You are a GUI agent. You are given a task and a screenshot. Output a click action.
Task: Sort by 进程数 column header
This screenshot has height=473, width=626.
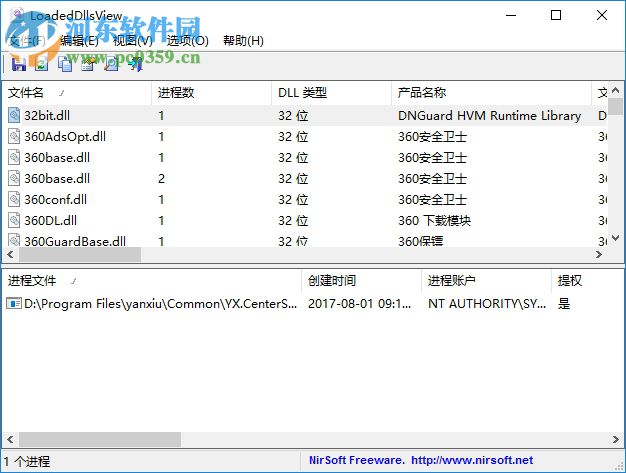pos(212,93)
